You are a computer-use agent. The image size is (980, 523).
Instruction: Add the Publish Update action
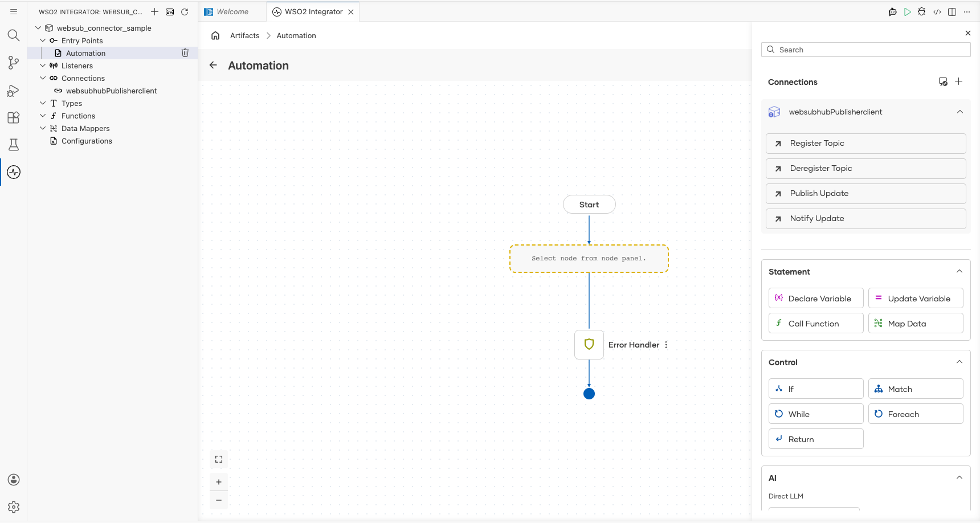[866, 194]
